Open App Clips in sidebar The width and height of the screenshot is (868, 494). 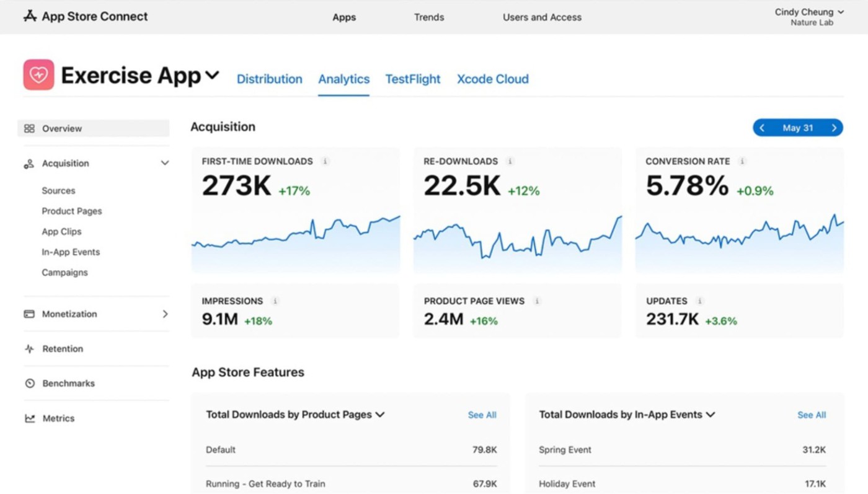61,232
